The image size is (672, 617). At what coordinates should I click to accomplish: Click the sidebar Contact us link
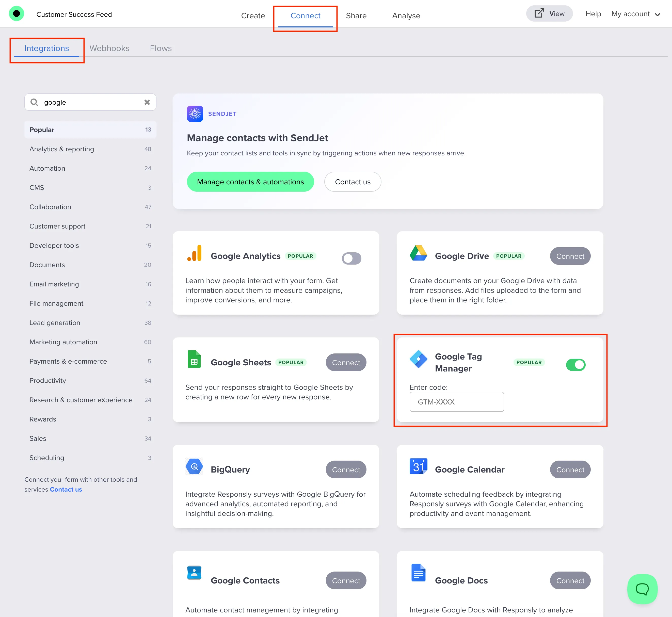(x=66, y=489)
